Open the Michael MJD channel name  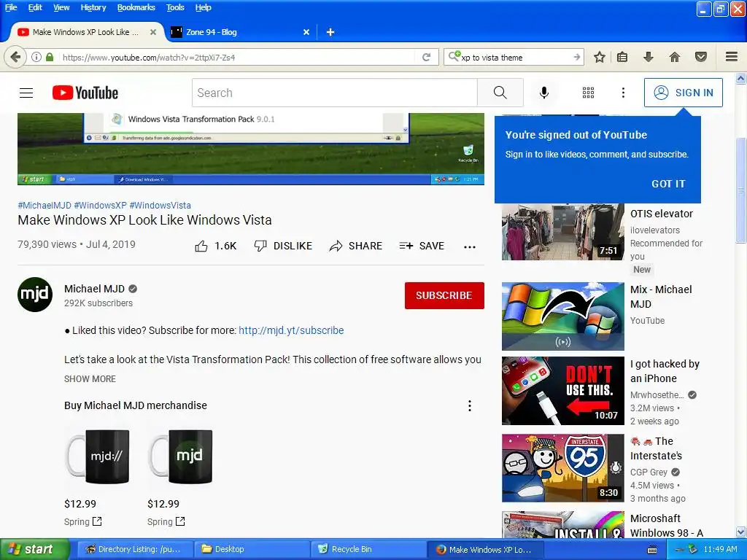pos(94,289)
